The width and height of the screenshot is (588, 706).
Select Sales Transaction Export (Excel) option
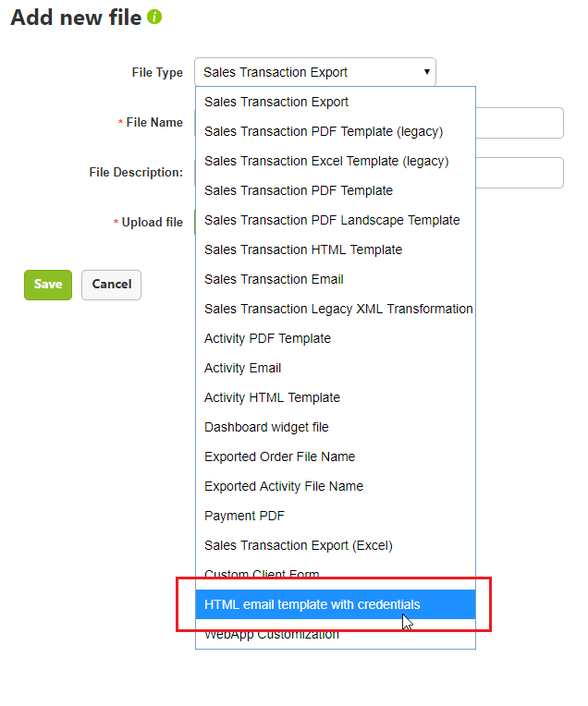click(298, 545)
